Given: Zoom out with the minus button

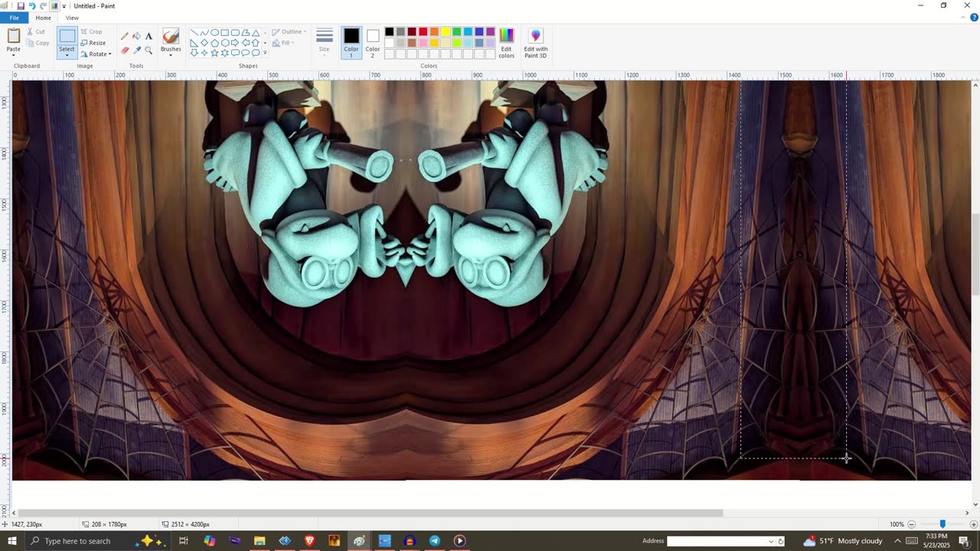Looking at the screenshot, I should (x=911, y=524).
